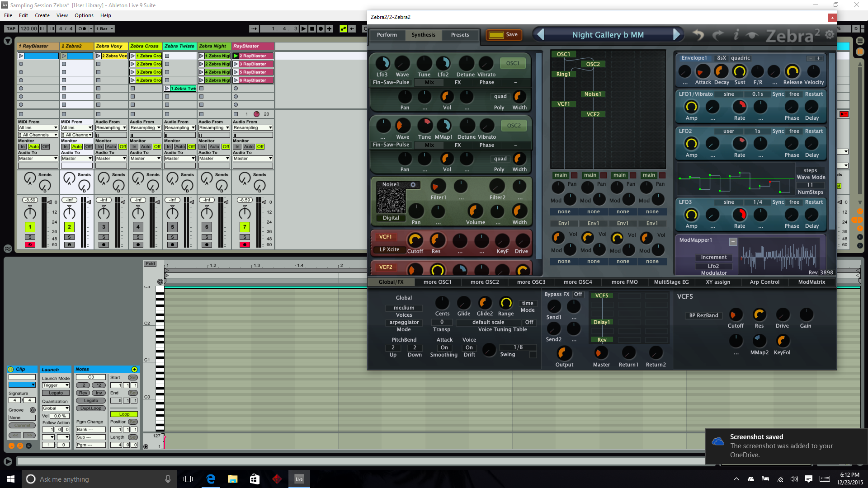Click the transport Stop button
This screenshot has width=868, height=488.
click(312, 28)
